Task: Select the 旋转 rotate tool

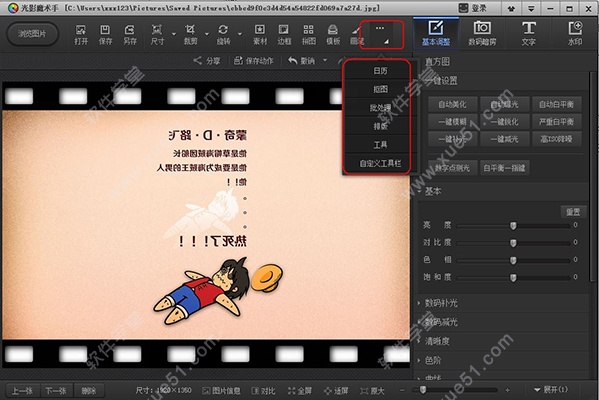Action: coord(223,34)
